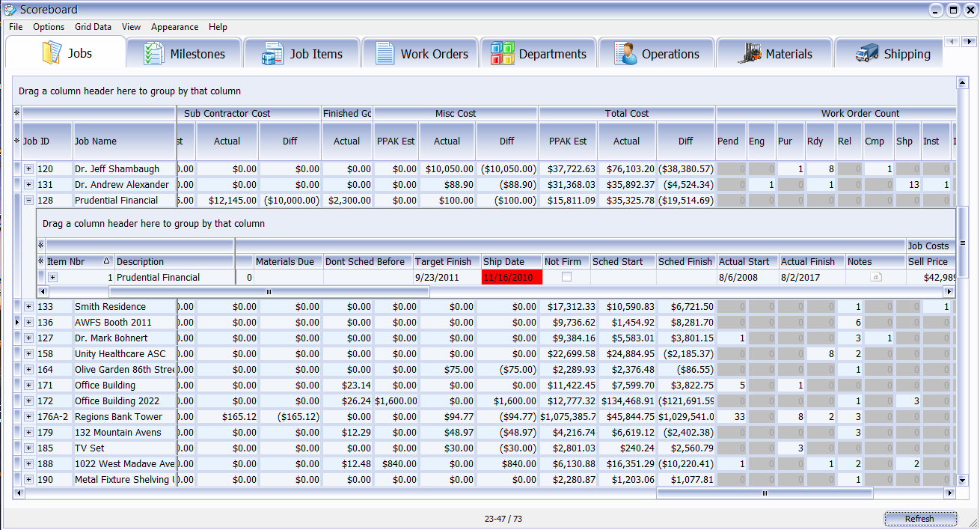This screenshot has height=530, width=980.
Task: Click the Work Orders document icon
Action: (385, 54)
